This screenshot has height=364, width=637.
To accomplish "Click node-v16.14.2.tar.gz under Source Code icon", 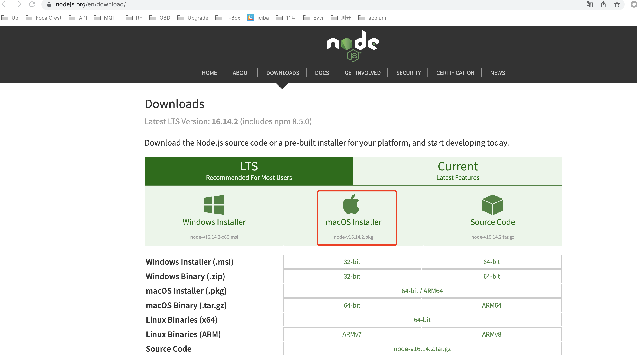I will coord(492,237).
